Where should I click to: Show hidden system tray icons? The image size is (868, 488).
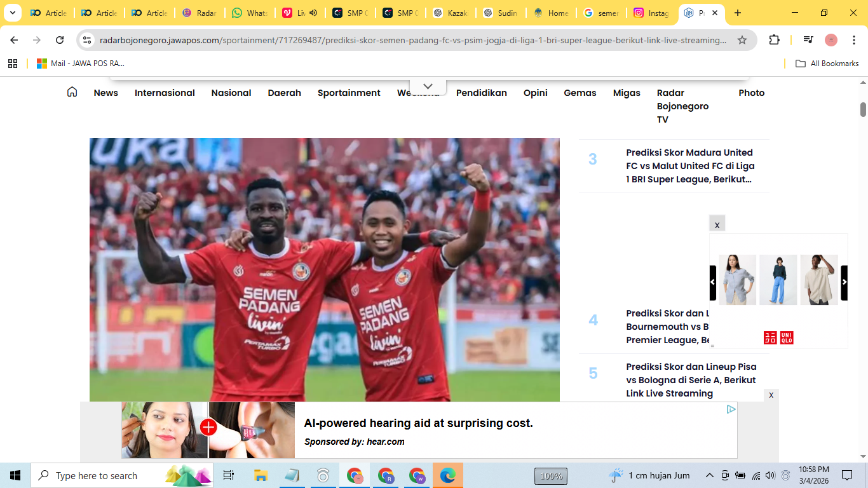(x=709, y=475)
